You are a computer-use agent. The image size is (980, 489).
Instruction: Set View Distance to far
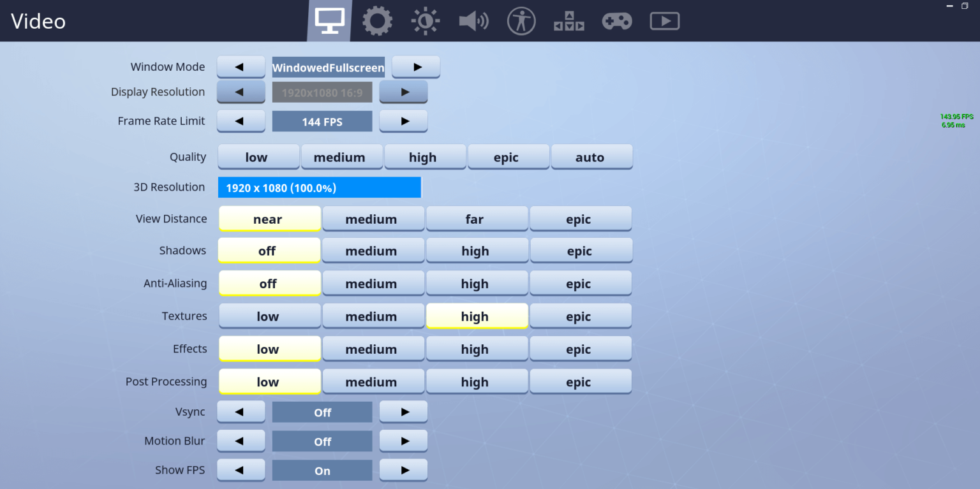tap(476, 219)
